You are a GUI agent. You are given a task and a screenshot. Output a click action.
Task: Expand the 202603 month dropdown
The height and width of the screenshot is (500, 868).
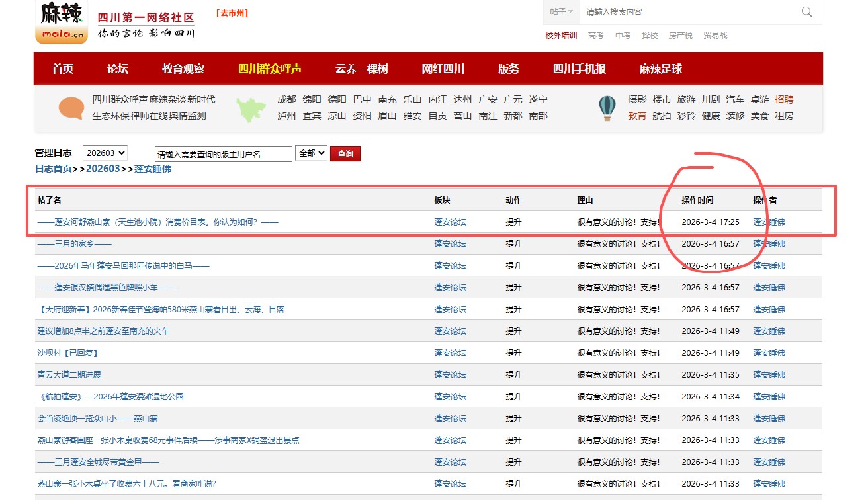coord(105,153)
